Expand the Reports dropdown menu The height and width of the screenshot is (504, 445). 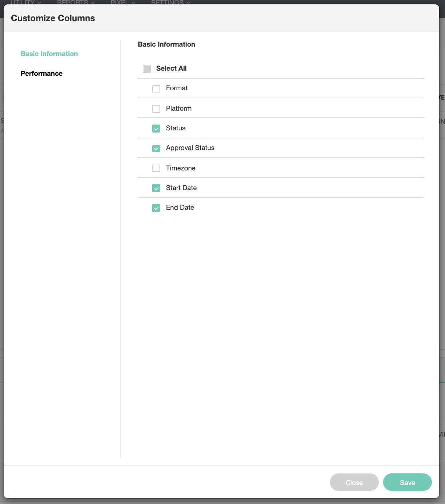pos(76,2)
